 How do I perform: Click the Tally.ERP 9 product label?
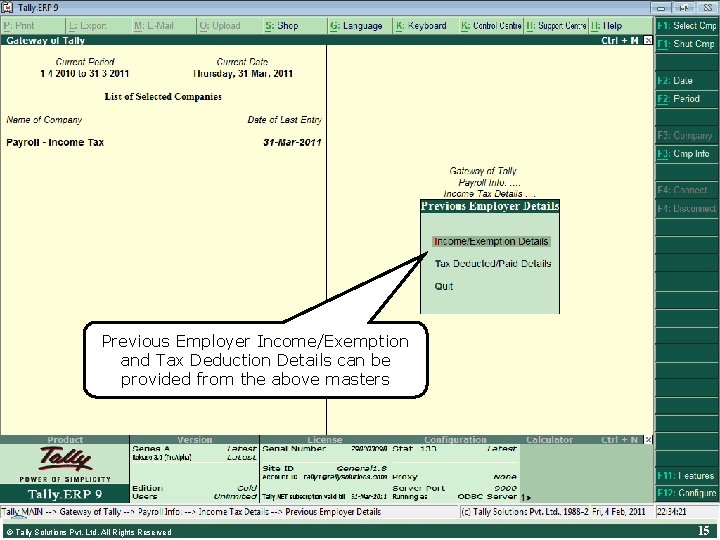coord(65,494)
